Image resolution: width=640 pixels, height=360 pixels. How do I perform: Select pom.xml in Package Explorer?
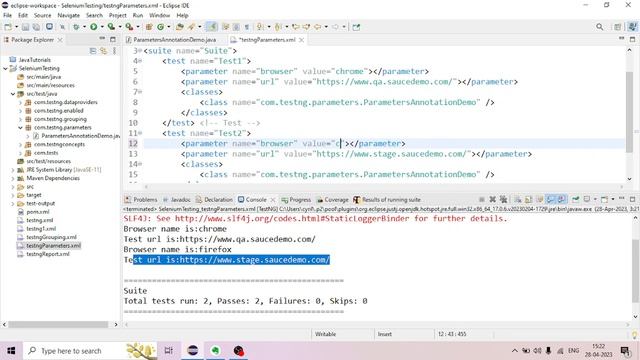pyautogui.click(x=38, y=212)
